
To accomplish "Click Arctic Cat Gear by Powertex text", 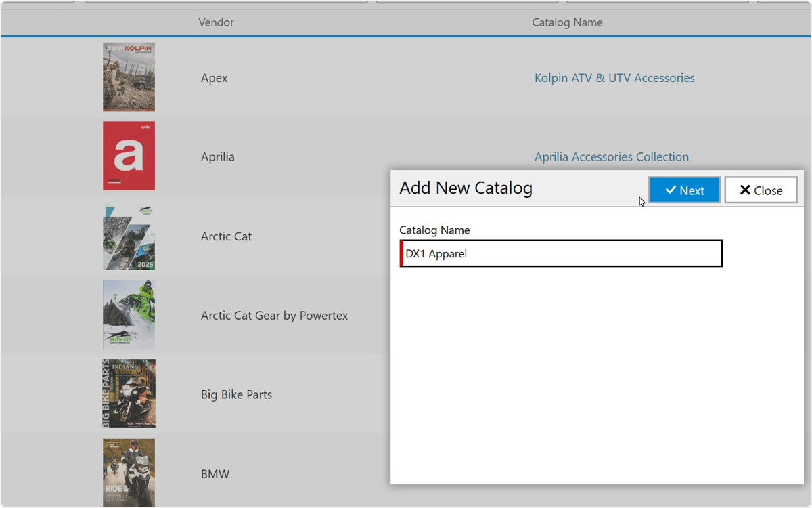I will 274,316.
